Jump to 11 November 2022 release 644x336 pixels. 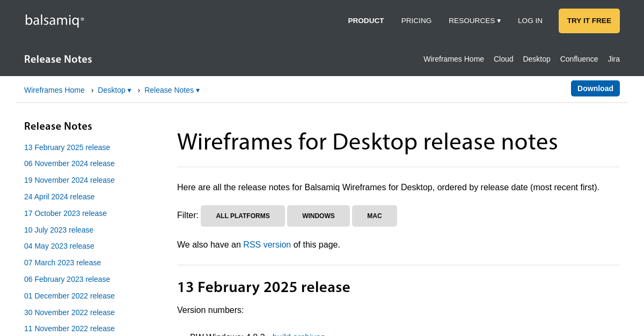pyautogui.click(x=69, y=328)
